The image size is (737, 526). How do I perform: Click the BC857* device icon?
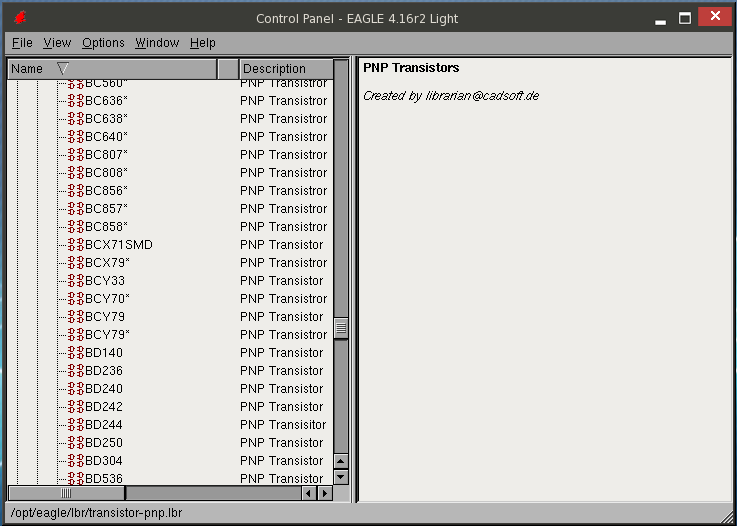tap(76, 209)
